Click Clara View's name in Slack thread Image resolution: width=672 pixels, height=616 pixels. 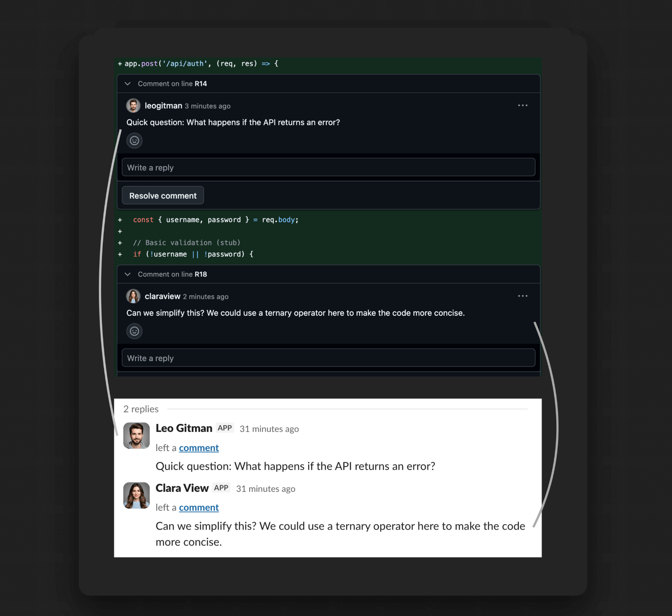click(x=182, y=488)
